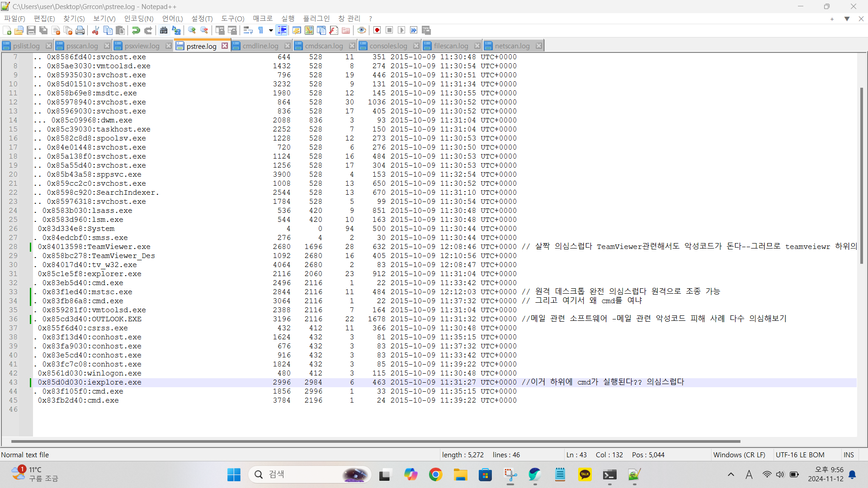This screenshot has width=868, height=488.
Task: Open dropdown arrow next to pilcrow icon
Action: pyautogui.click(x=271, y=30)
